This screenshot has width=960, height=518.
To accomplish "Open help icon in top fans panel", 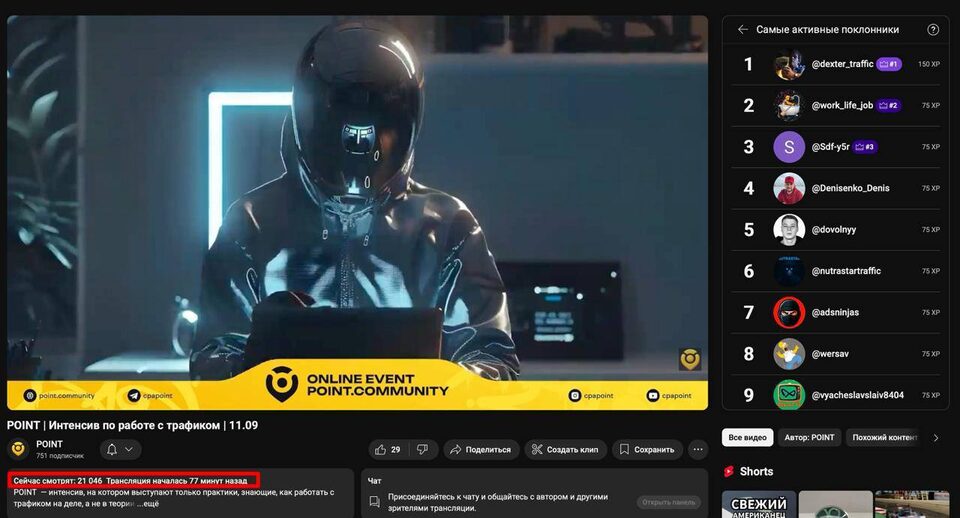I will coord(933,30).
